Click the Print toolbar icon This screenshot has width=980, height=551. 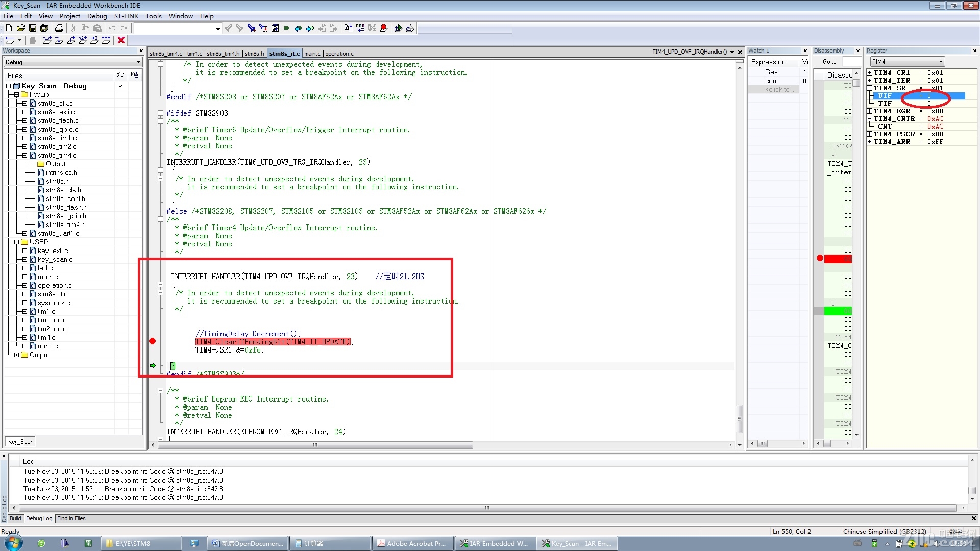point(59,28)
